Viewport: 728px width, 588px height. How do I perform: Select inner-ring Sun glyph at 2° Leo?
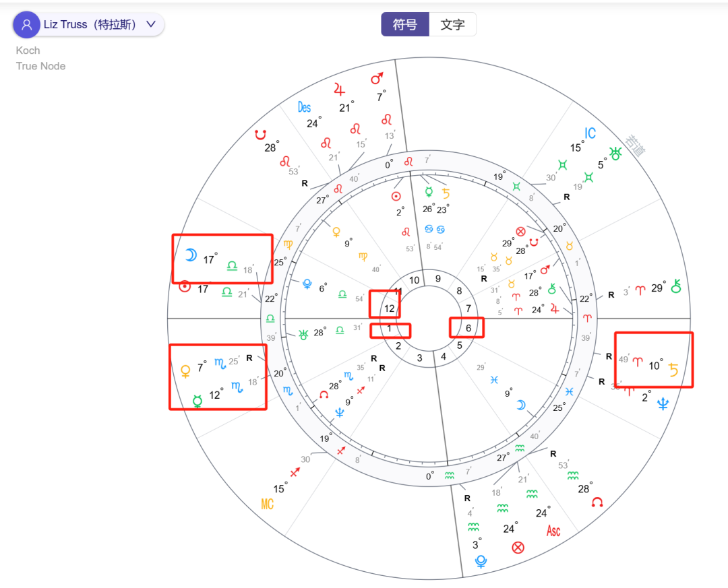[x=396, y=196]
